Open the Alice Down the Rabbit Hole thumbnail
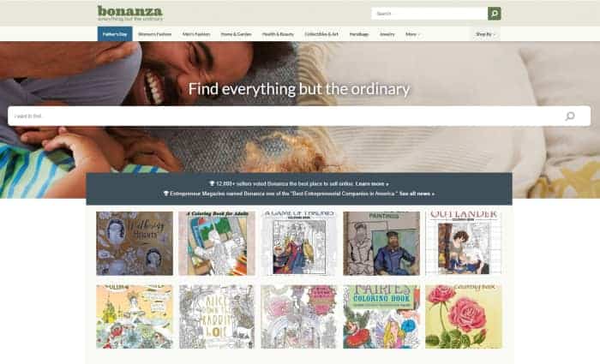Image resolution: width=600 pixels, height=364 pixels. click(217, 317)
